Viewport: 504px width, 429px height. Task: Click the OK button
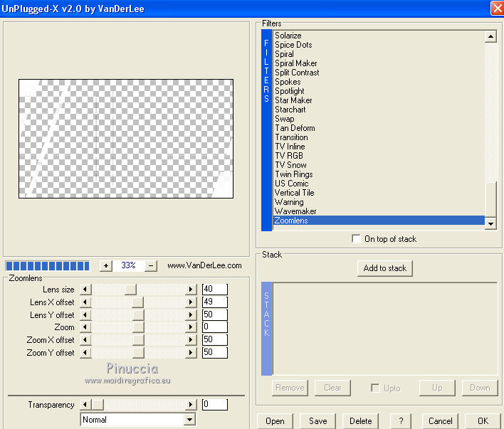click(x=483, y=420)
